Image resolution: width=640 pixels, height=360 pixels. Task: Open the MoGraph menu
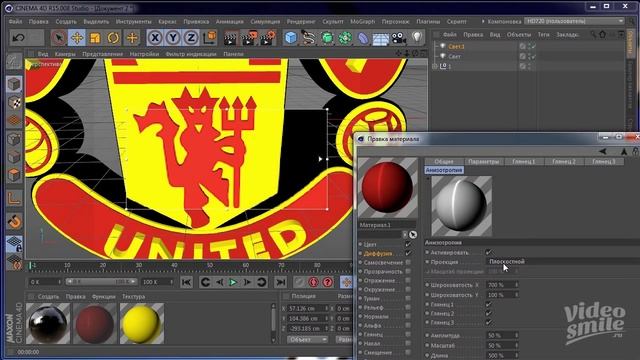(362, 22)
